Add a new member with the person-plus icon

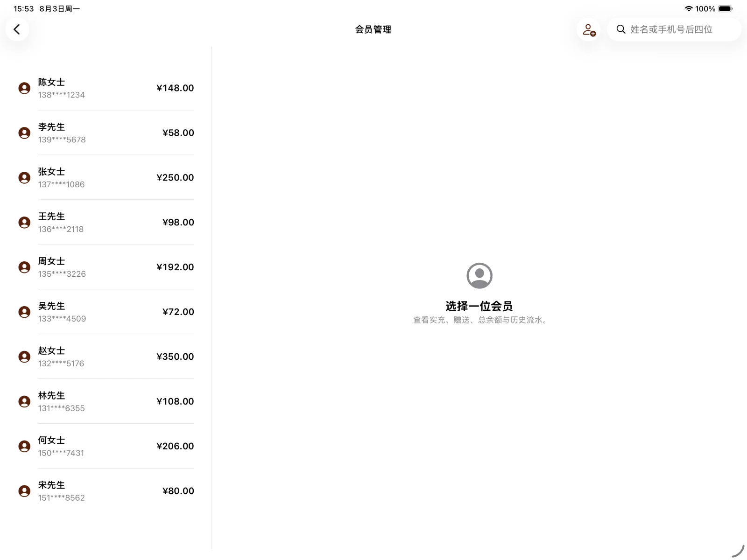click(589, 30)
